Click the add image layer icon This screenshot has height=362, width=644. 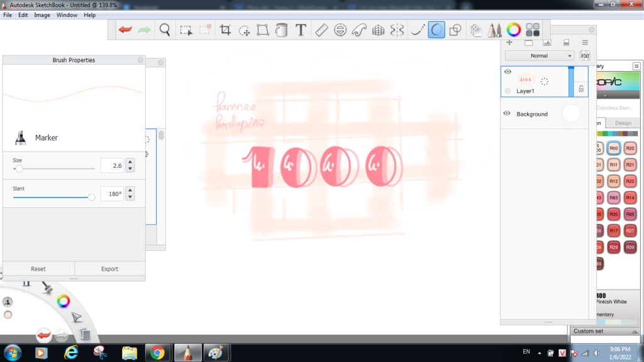547,42
